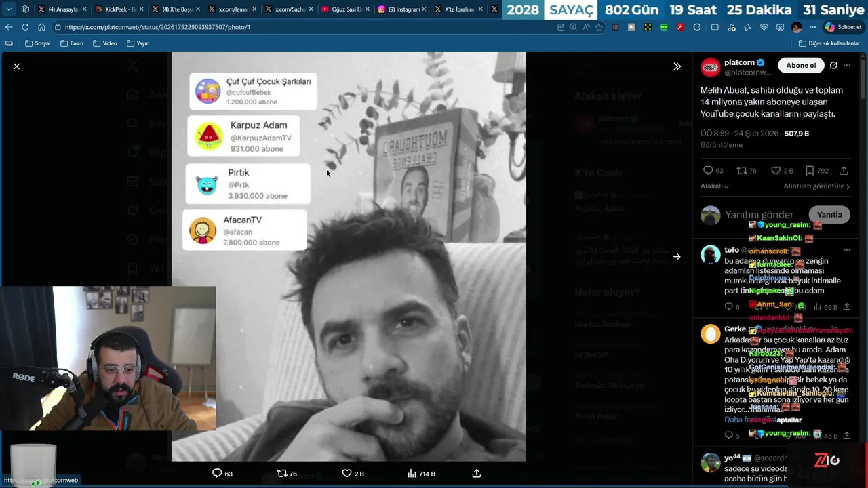Open platcorn profile avatar
The height and width of the screenshot is (488, 868).
tap(711, 67)
